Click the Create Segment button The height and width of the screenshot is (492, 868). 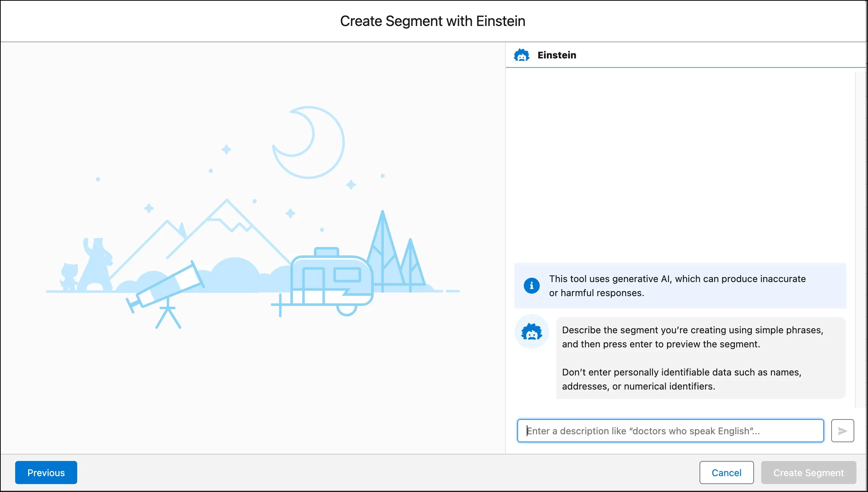pyautogui.click(x=808, y=472)
